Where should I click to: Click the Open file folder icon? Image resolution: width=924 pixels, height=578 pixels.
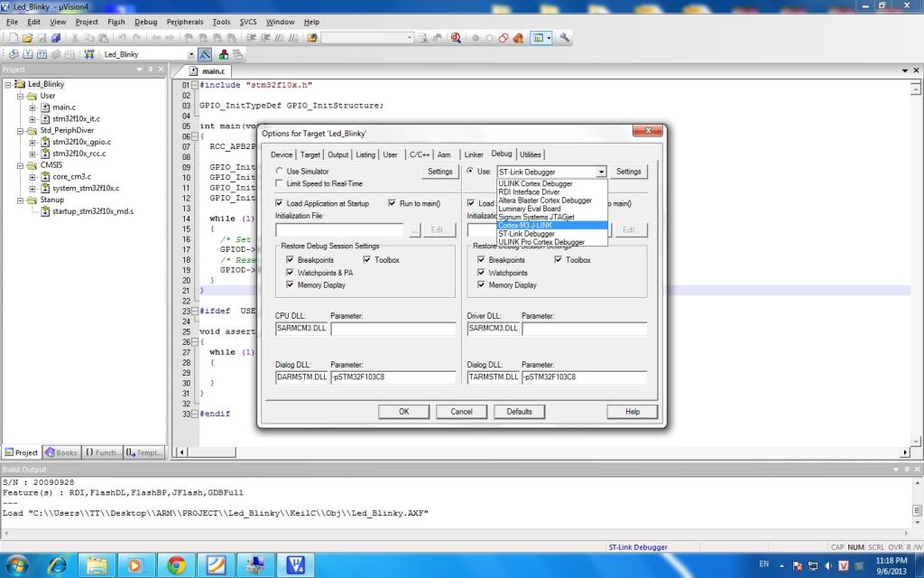pyautogui.click(x=28, y=38)
